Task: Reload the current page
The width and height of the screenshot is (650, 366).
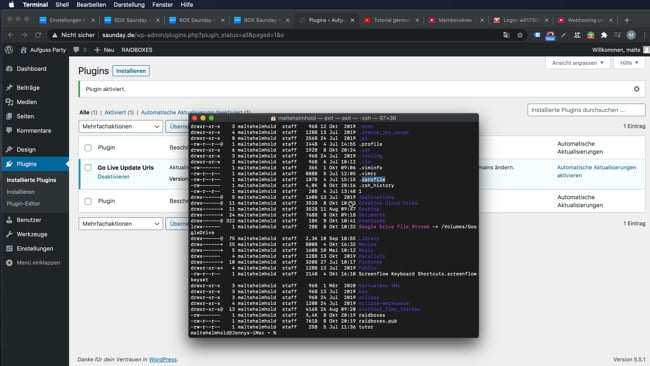Action: 38,35
